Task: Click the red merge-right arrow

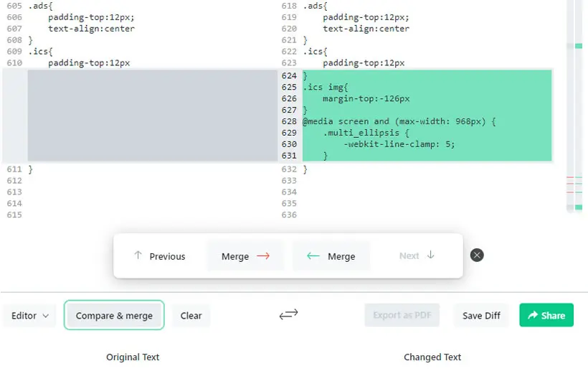Action: pos(263,256)
